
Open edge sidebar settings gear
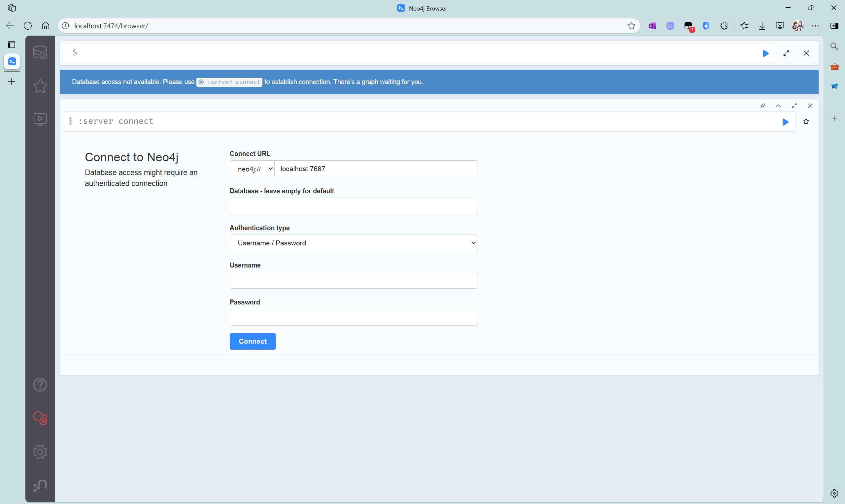(834, 493)
